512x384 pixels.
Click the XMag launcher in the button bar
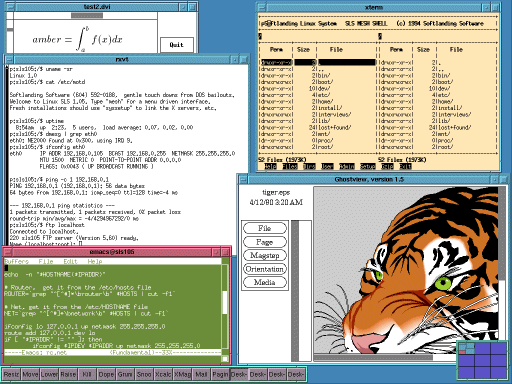coord(183,374)
